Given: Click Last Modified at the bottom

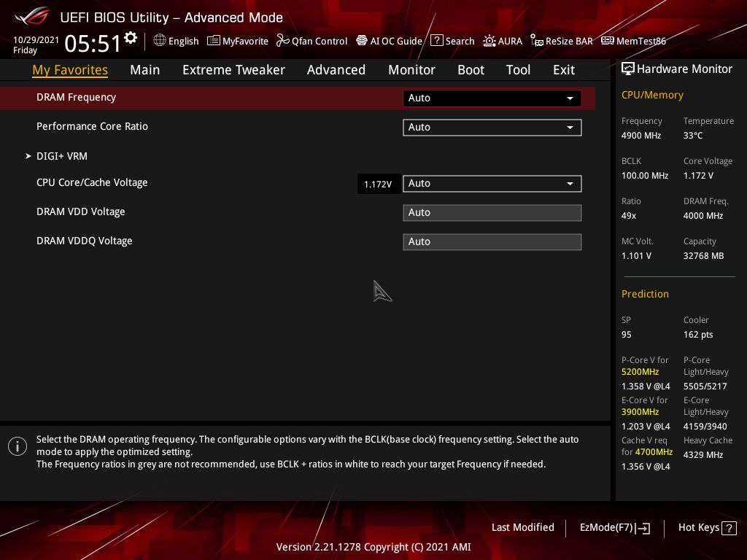Looking at the screenshot, I should 522,527.
